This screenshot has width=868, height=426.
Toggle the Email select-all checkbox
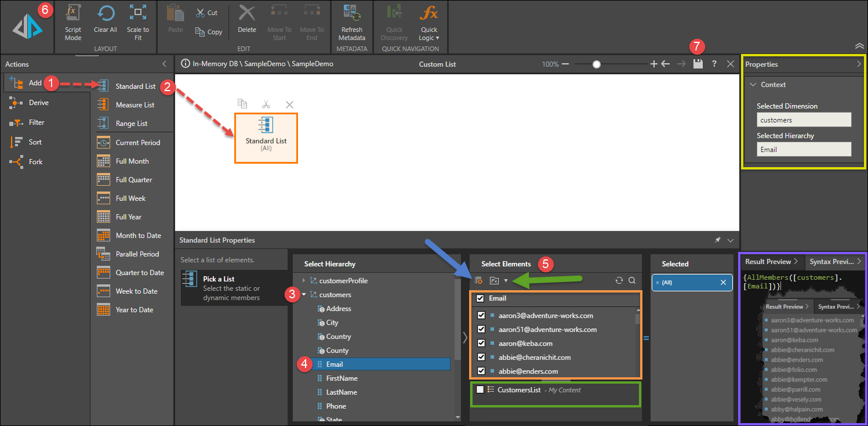[x=480, y=298]
